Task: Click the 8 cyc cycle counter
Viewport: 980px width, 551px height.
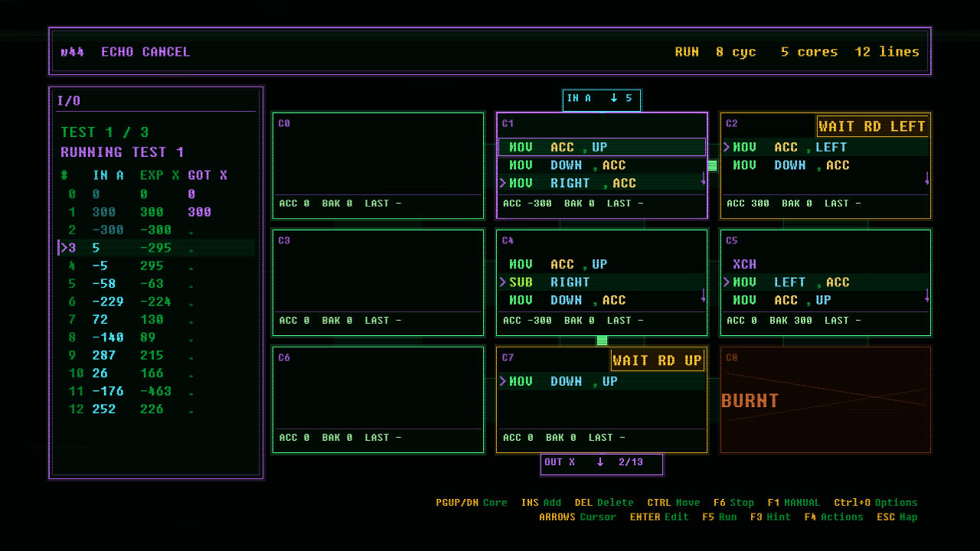Action: click(x=736, y=52)
